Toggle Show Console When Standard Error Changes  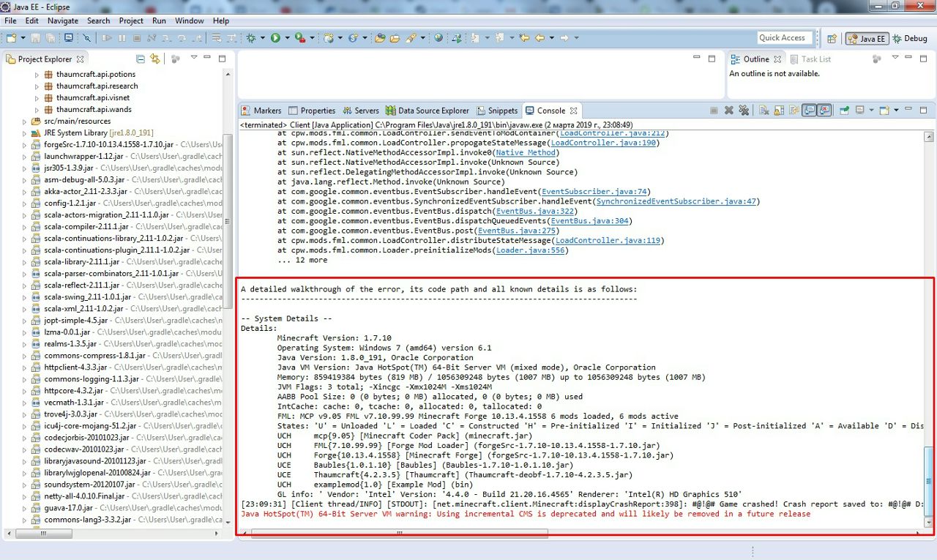[x=824, y=111]
